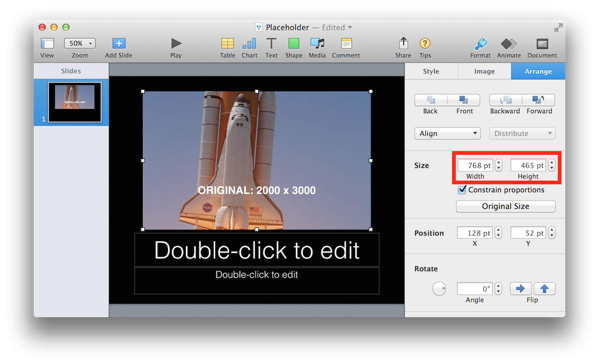
Task: Click the Slides panel header
Action: coord(71,71)
